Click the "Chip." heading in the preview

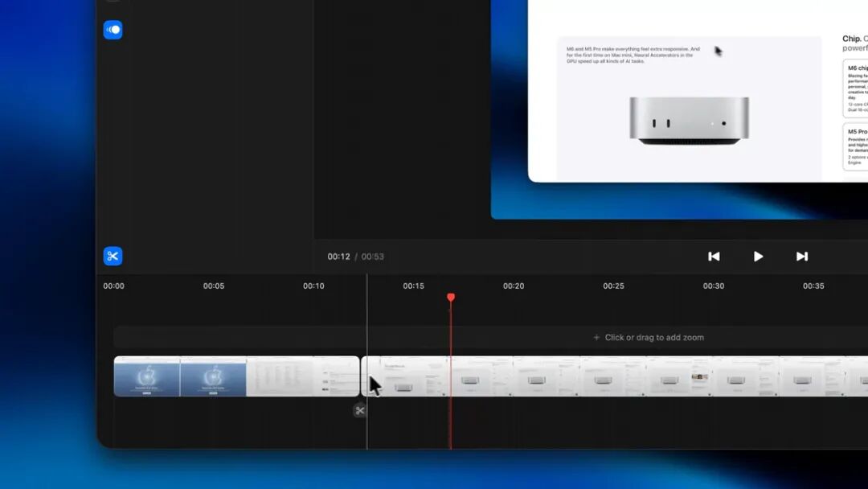point(852,39)
